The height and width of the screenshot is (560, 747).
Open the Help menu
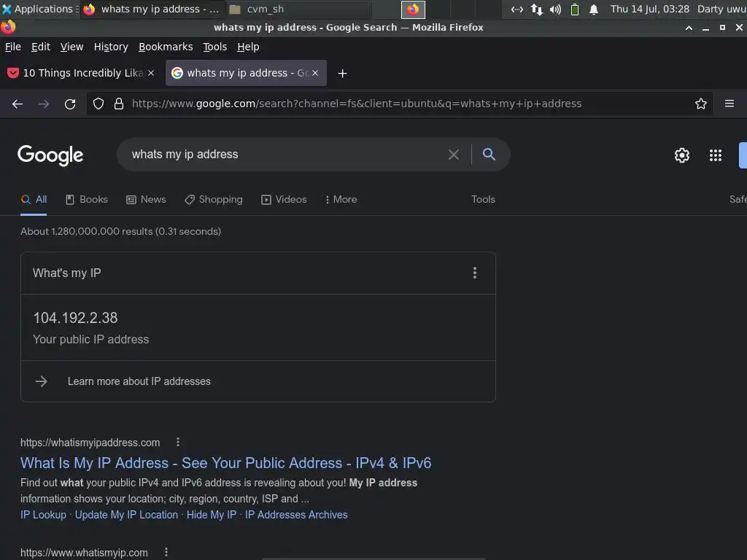click(x=248, y=47)
